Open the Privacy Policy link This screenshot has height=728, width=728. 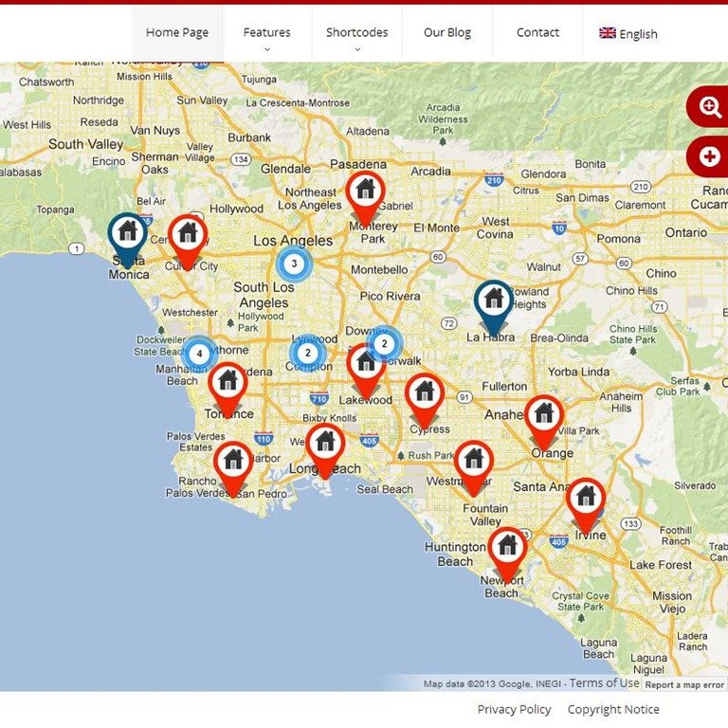point(514,709)
